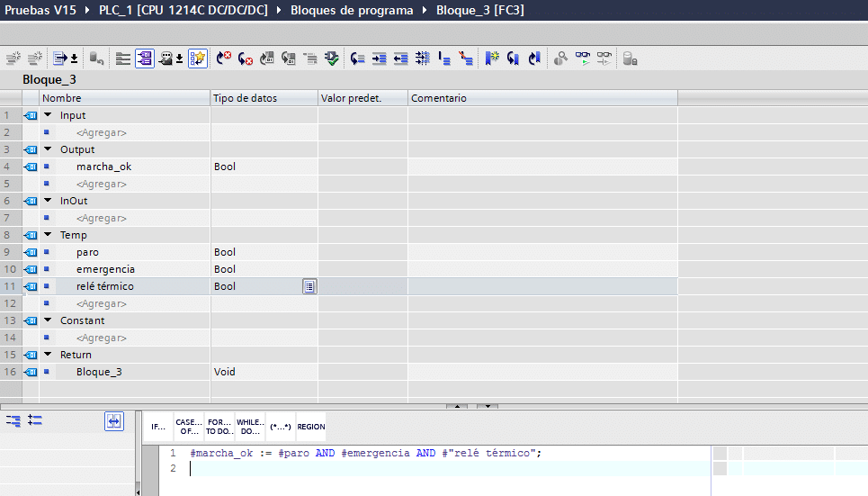Click the field icon in relé térmico row
Viewport: 868px width, 496px height.
[x=309, y=286]
